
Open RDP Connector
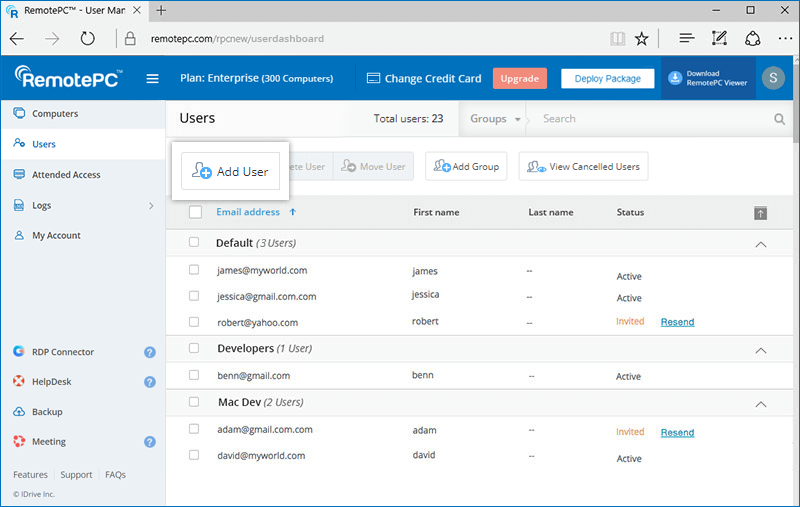[63, 352]
